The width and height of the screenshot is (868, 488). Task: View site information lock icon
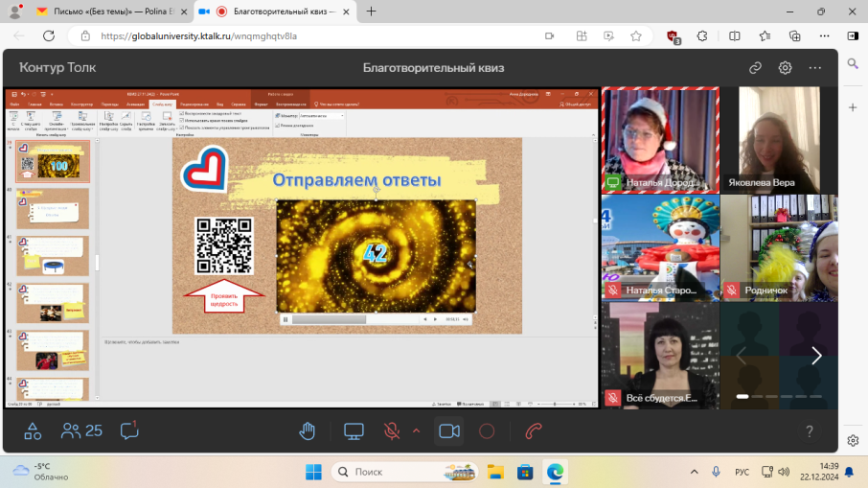[x=85, y=36]
